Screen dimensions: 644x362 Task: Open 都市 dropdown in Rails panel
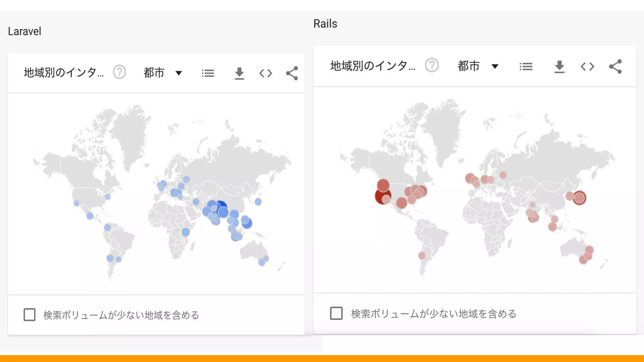click(x=478, y=66)
